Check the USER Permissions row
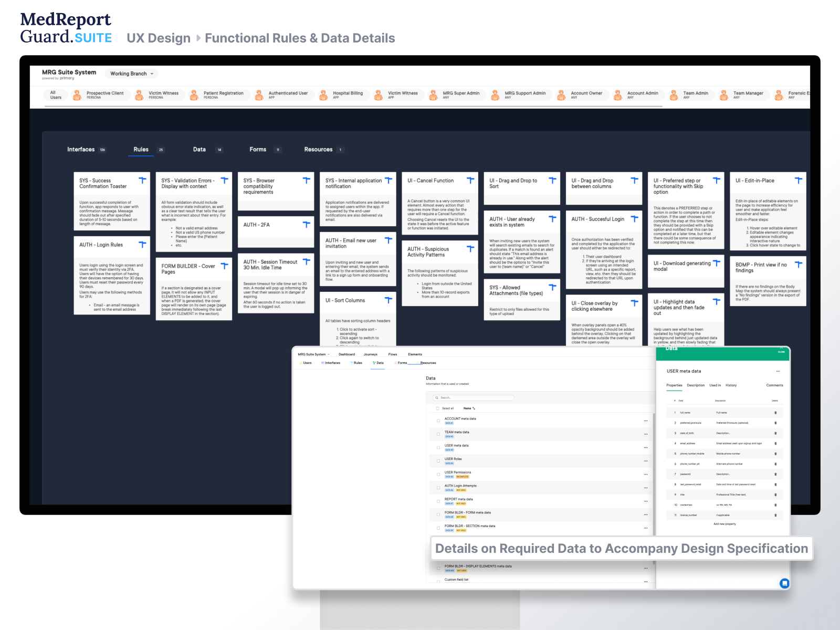 tap(439, 474)
